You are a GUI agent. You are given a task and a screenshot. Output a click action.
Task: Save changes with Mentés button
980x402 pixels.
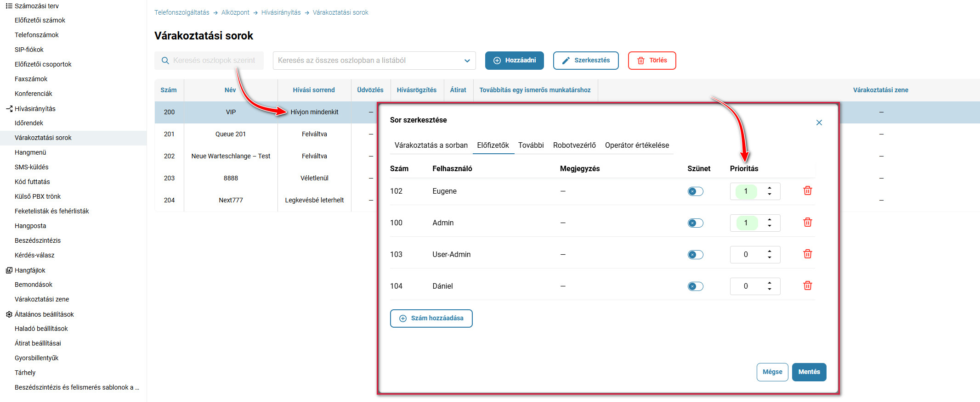pos(809,372)
